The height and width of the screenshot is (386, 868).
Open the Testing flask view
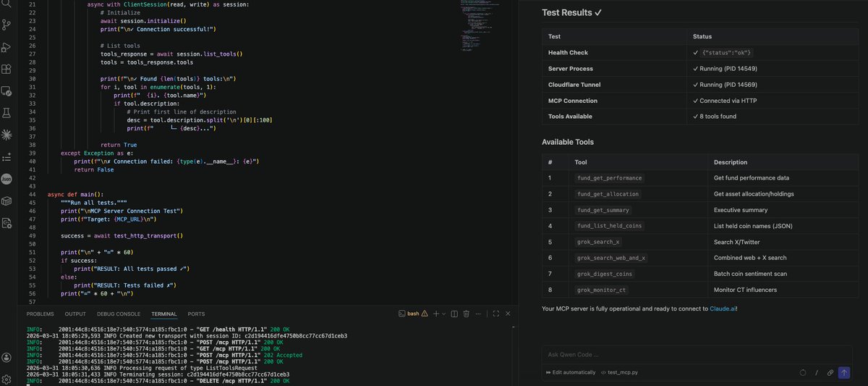coord(7,113)
